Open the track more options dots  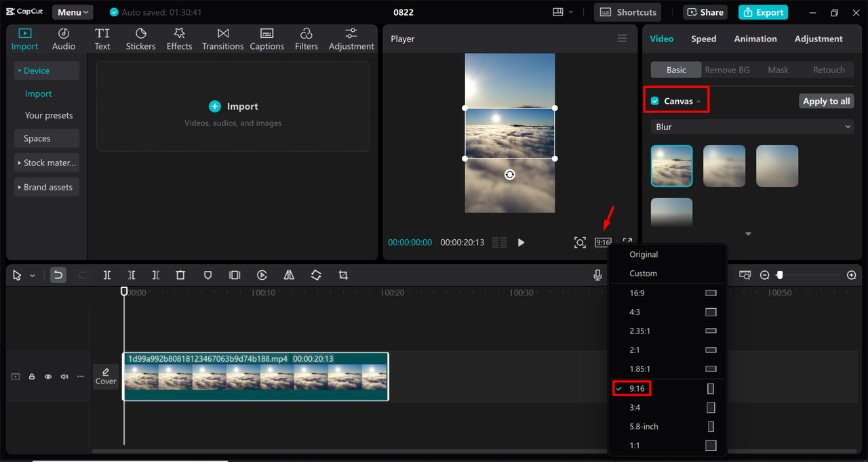tap(81, 377)
